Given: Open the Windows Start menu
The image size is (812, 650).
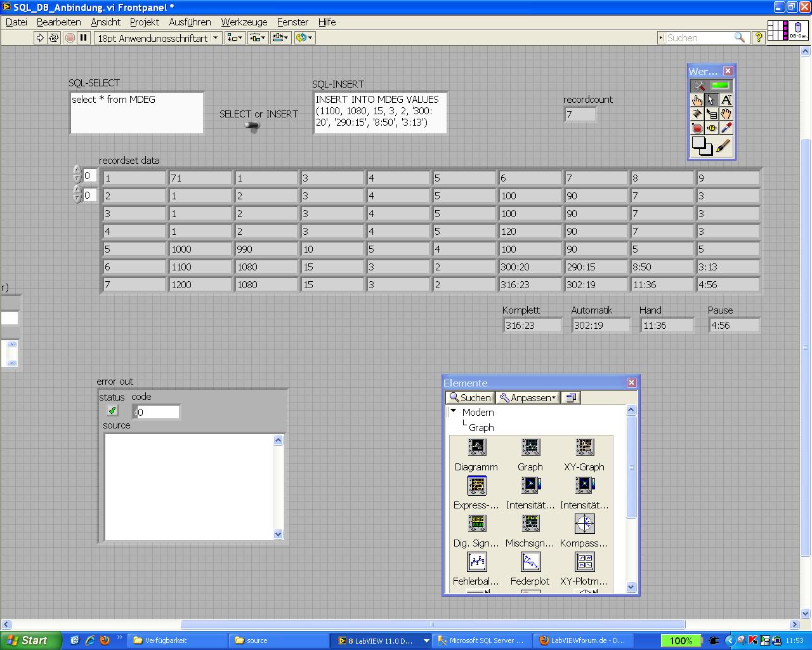Looking at the screenshot, I should coord(30,640).
